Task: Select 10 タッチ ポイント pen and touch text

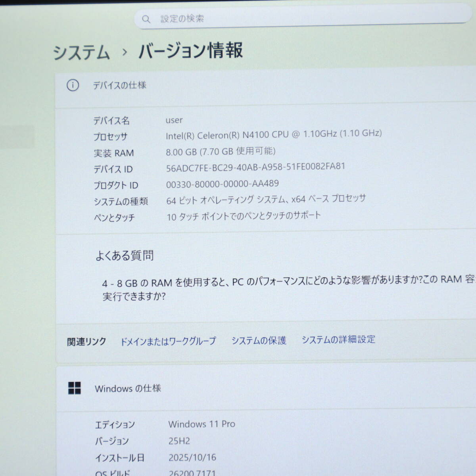Action: tap(244, 216)
